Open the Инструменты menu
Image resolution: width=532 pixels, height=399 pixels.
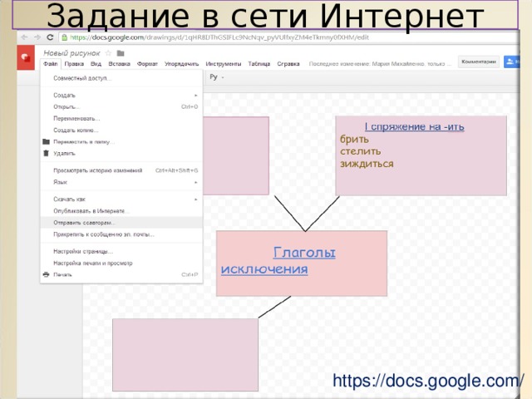point(224,64)
